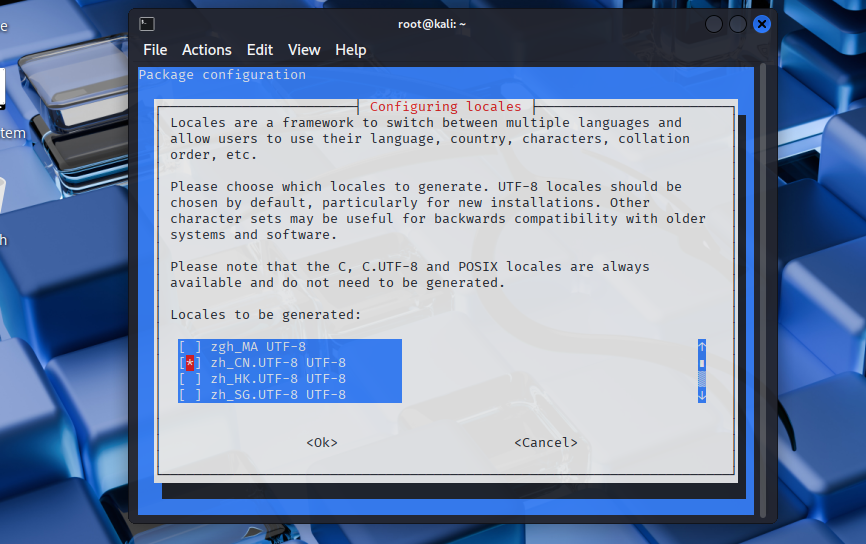
Task: Click the root@kali: ~ window title
Action: click(x=432, y=24)
